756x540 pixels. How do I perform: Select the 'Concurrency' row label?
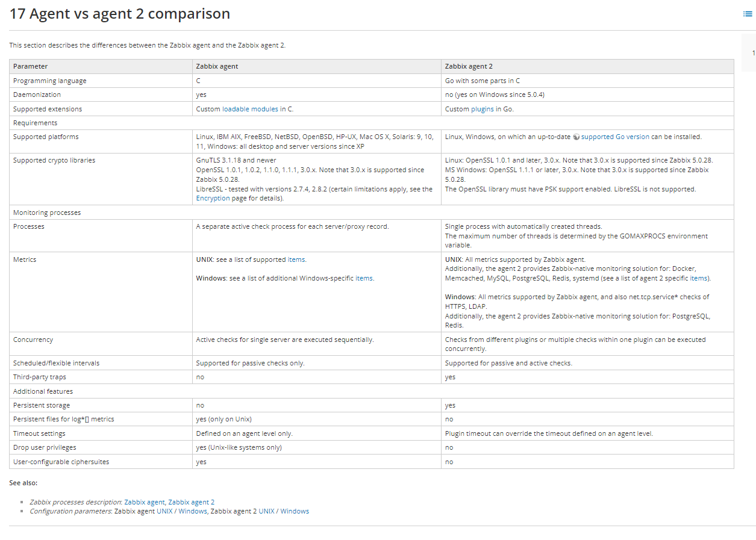click(x=33, y=340)
